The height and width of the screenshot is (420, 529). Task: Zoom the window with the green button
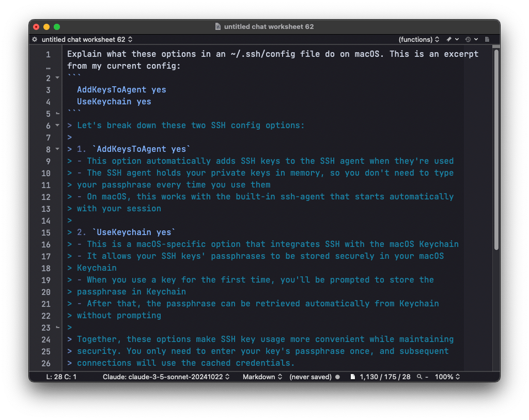pyautogui.click(x=57, y=27)
